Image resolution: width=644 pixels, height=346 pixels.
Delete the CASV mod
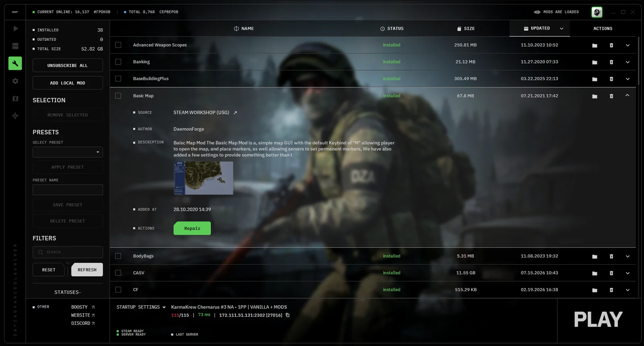point(611,273)
